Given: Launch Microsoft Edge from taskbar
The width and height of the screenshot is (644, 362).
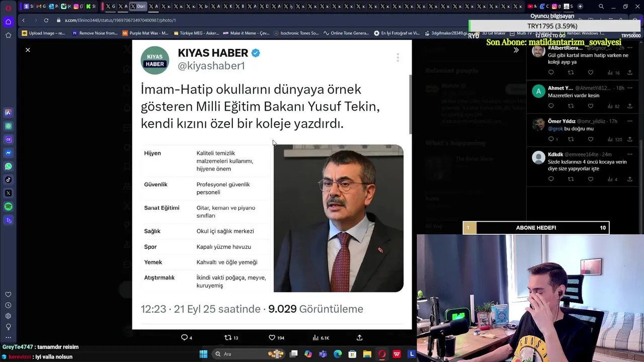Looking at the screenshot, I should click(x=338, y=354).
